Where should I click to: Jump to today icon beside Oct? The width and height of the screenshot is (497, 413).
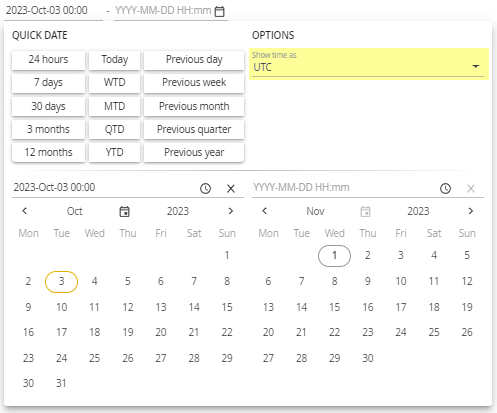[x=124, y=211]
